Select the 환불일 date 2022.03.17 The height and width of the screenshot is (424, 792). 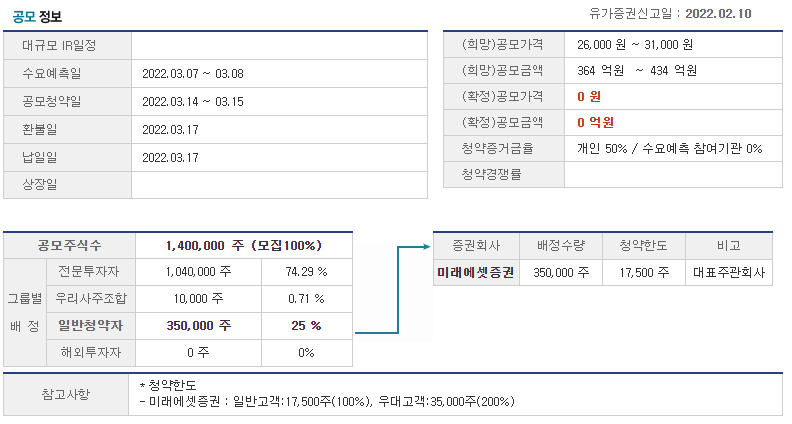tap(170, 130)
